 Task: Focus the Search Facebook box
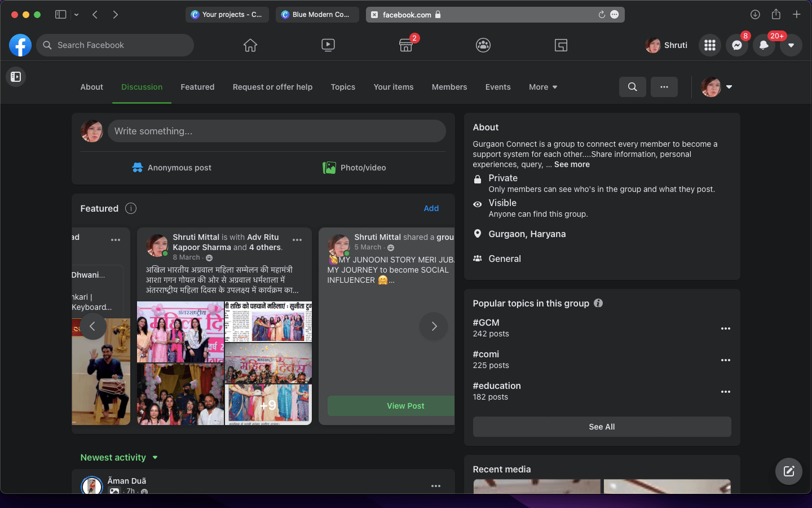[115, 45]
